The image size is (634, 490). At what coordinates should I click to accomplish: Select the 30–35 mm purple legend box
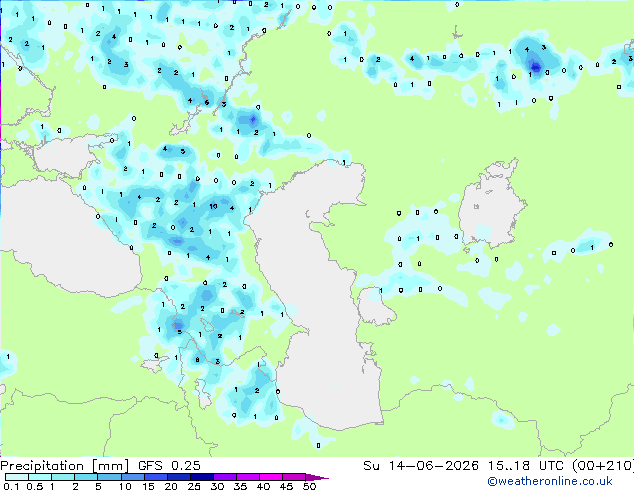click(x=225, y=477)
